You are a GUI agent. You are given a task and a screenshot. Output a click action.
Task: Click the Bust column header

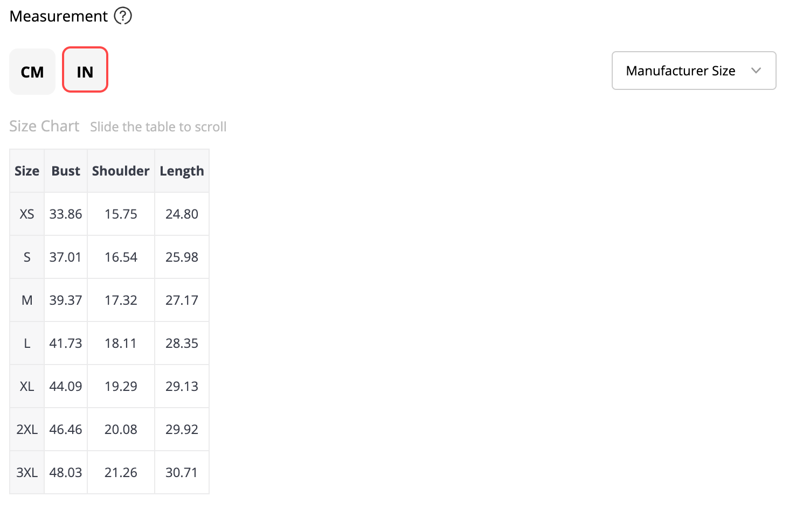click(66, 171)
